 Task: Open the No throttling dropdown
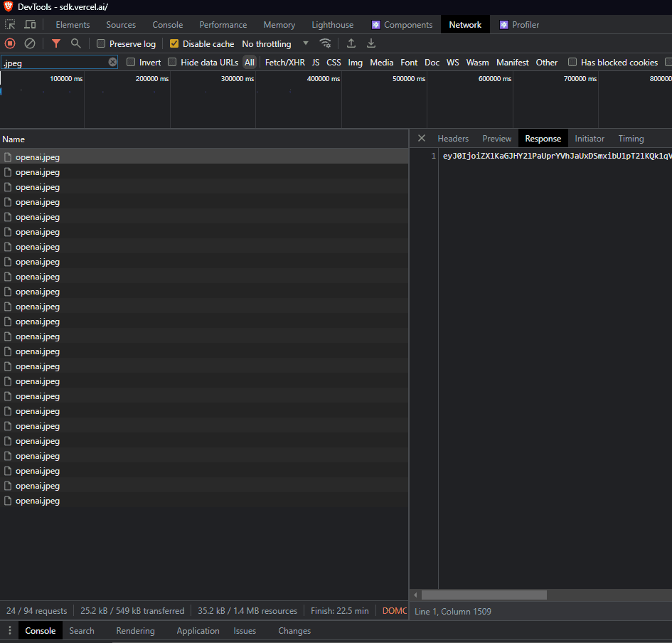tap(275, 44)
